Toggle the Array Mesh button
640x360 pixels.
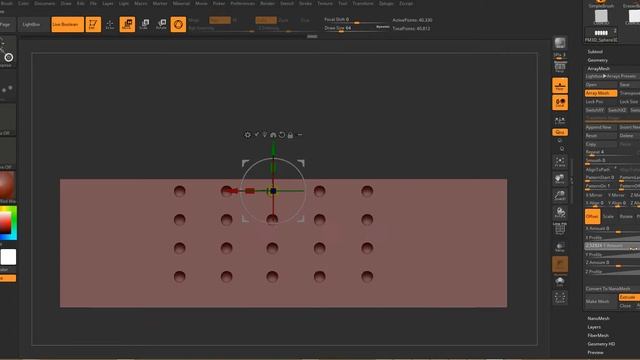click(x=600, y=93)
